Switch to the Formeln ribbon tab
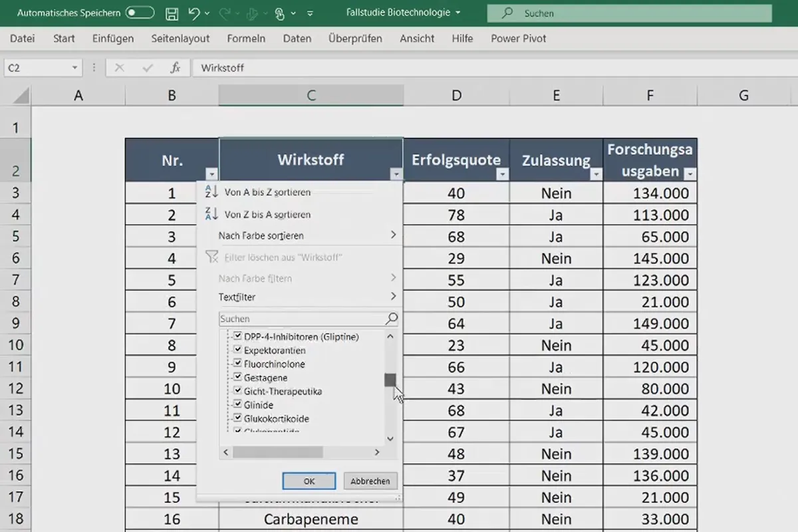This screenshot has width=798, height=532. (x=246, y=39)
